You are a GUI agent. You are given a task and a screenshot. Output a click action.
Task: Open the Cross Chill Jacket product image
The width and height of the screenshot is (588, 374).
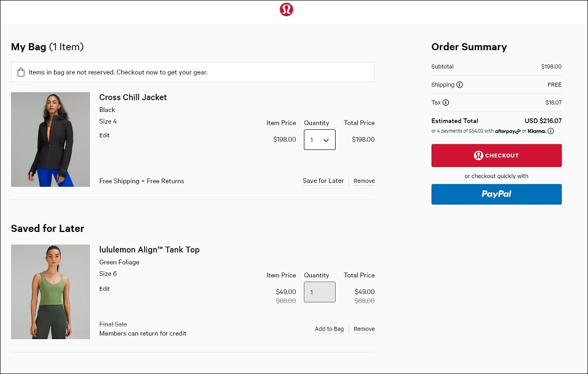pyautogui.click(x=50, y=140)
